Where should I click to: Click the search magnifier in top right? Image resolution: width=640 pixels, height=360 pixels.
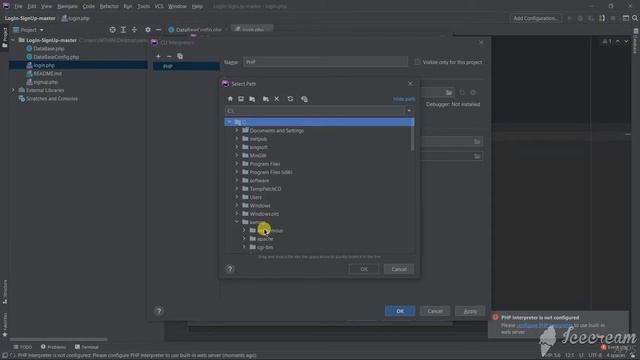coord(635,18)
